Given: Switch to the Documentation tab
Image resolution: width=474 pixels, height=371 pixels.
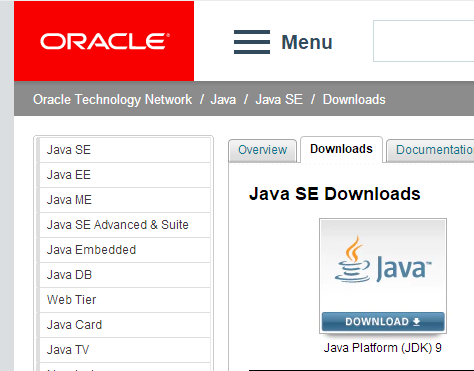Looking at the screenshot, I should (x=431, y=150).
